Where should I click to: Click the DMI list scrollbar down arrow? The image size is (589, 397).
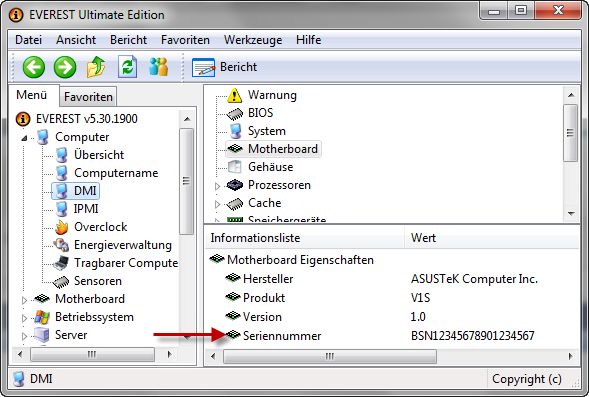571,213
